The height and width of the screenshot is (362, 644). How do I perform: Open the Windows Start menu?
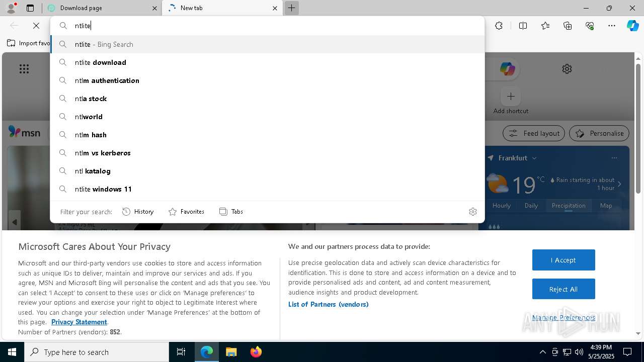(12, 352)
